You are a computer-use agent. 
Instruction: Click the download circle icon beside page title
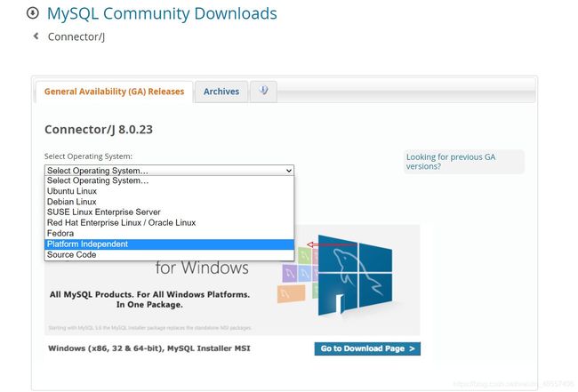point(32,13)
